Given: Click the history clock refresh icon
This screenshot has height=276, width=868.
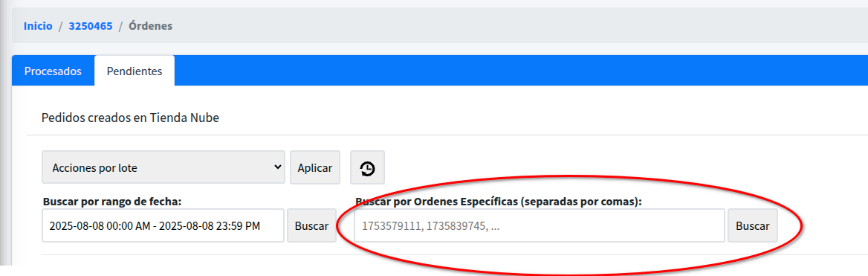Looking at the screenshot, I should [368, 168].
